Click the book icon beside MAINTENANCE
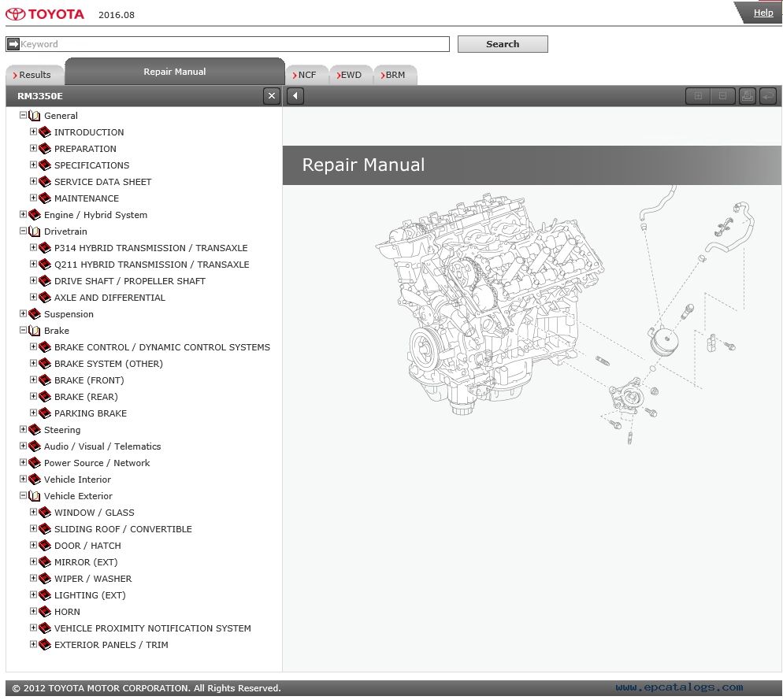Screen dimensions: 783x700 tap(45, 198)
